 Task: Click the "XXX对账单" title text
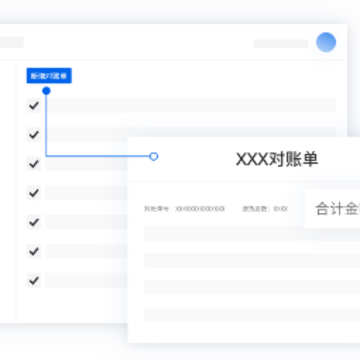click(277, 159)
